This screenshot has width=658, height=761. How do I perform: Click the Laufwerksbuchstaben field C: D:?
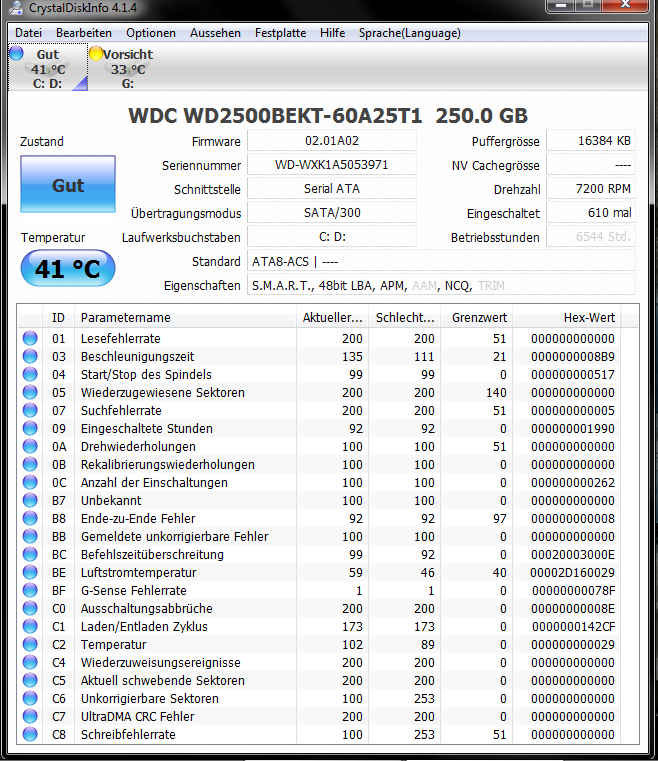point(332,237)
